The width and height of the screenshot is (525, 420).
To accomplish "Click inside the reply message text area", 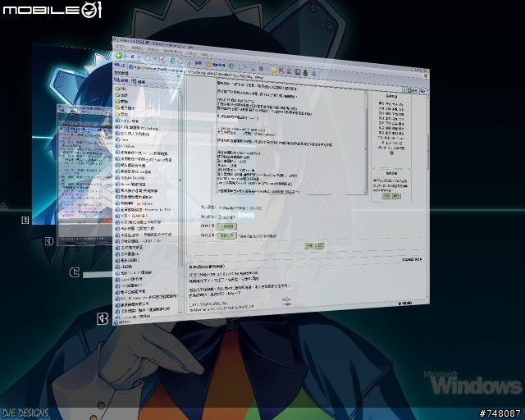I will [290, 137].
